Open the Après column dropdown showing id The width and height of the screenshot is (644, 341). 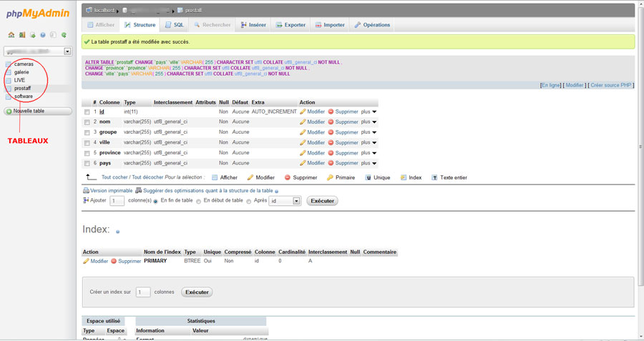[285, 201]
